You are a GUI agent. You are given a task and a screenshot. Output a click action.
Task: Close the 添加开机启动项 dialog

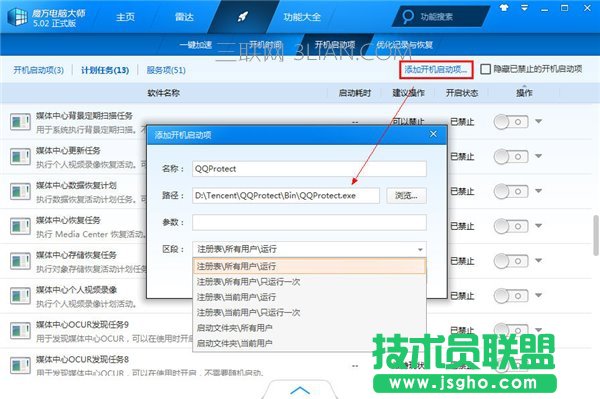[433, 134]
